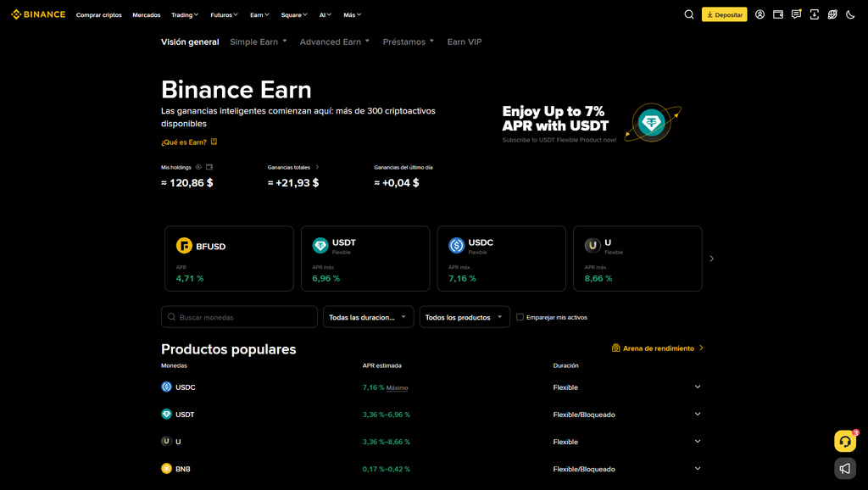Open the customer support headset button
Screen dimensions: 868x490
845,442
